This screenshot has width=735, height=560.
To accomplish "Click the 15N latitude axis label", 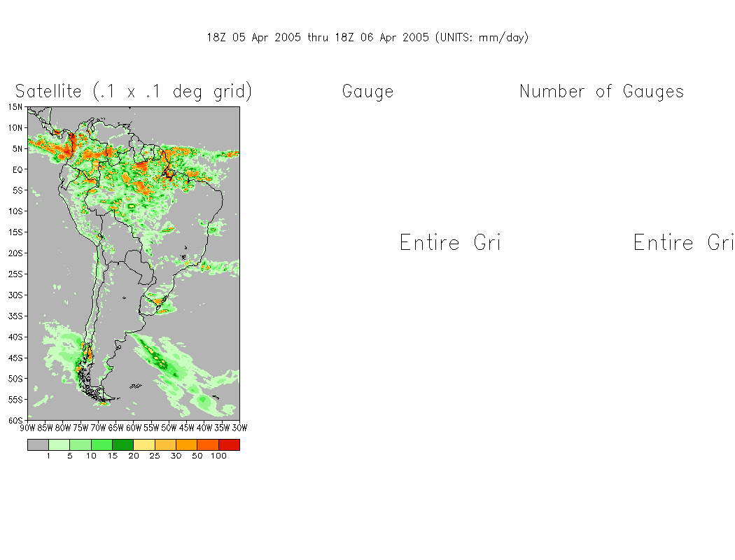I will click(x=15, y=107).
